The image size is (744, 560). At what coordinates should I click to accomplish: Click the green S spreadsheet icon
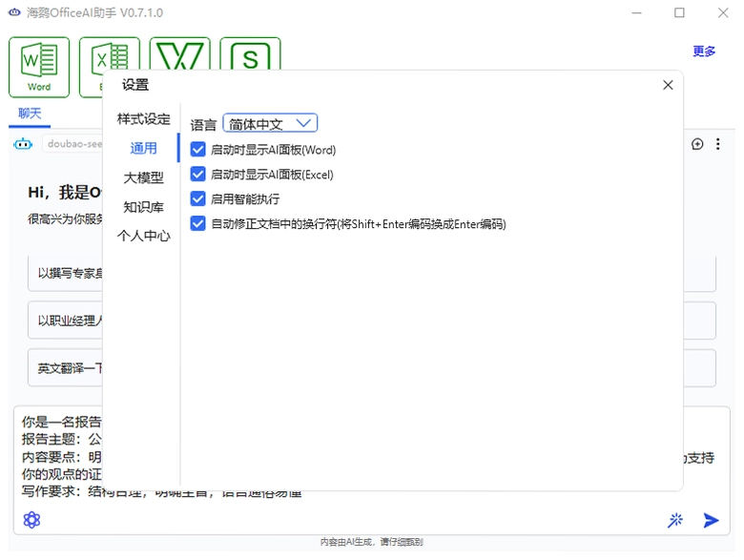coord(250,54)
